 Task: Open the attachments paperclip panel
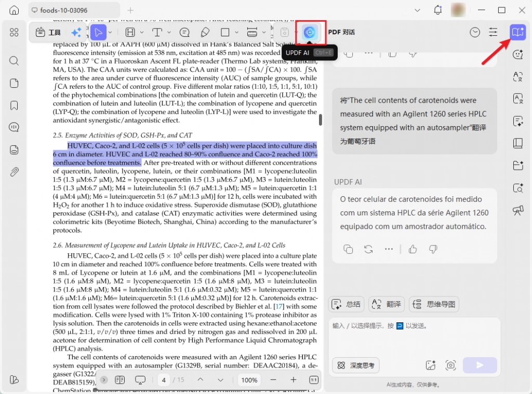pos(14,172)
